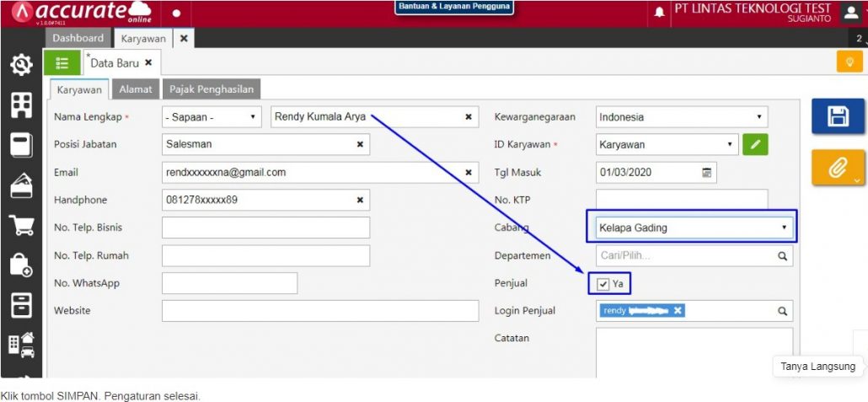The height and width of the screenshot is (402, 868).
Task: Click Bantuan & Layanan Pengguna button
Action: [x=454, y=8]
